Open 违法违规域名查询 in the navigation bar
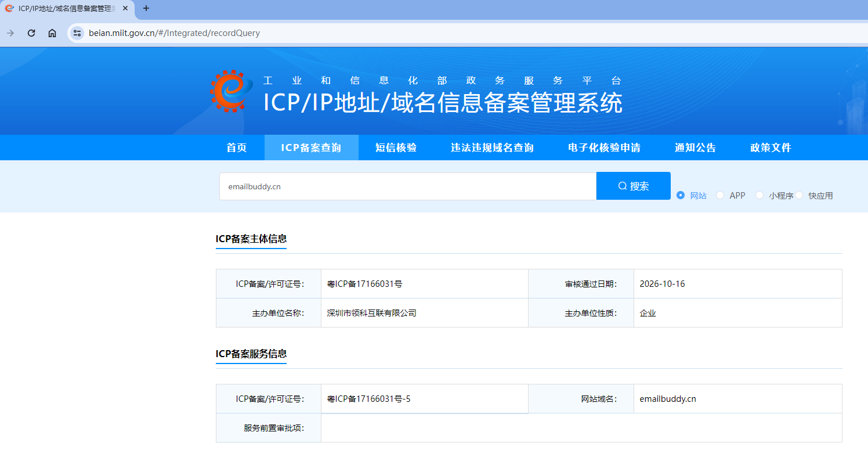 coord(493,147)
